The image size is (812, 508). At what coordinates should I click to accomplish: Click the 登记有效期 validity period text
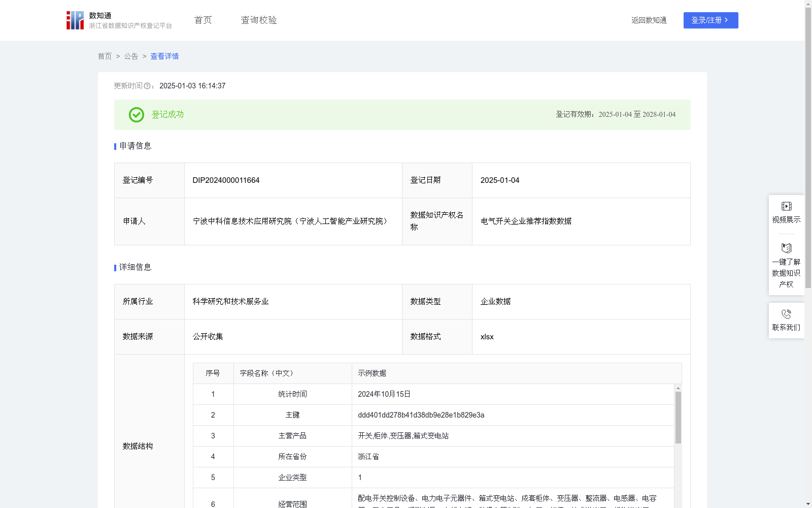(616, 115)
